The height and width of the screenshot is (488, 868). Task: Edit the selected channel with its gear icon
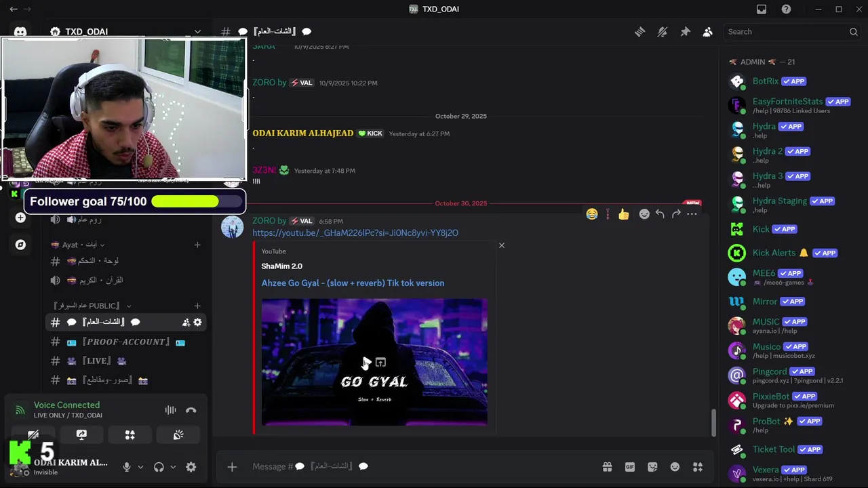pyautogui.click(x=197, y=323)
